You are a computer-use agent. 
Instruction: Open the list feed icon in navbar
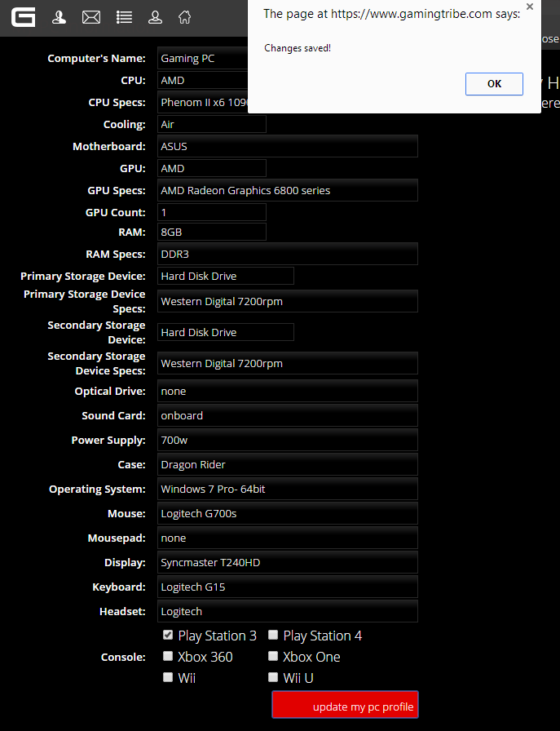pos(124,18)
